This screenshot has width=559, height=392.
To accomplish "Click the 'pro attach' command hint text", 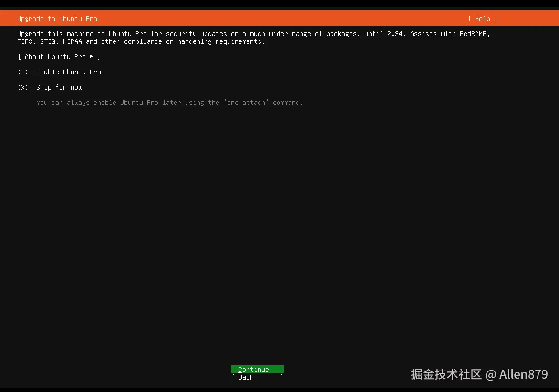I will [169, 103].
